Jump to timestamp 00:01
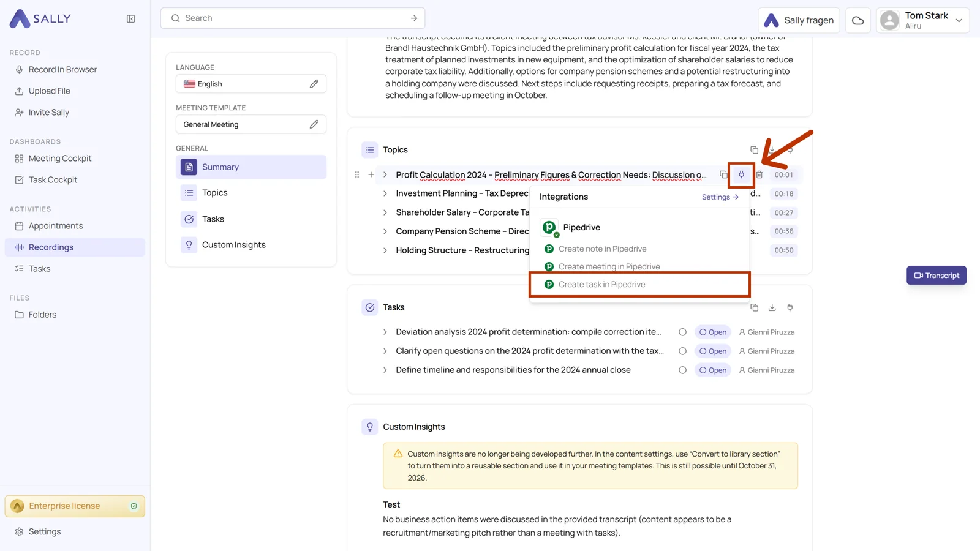 click(784, 175)
